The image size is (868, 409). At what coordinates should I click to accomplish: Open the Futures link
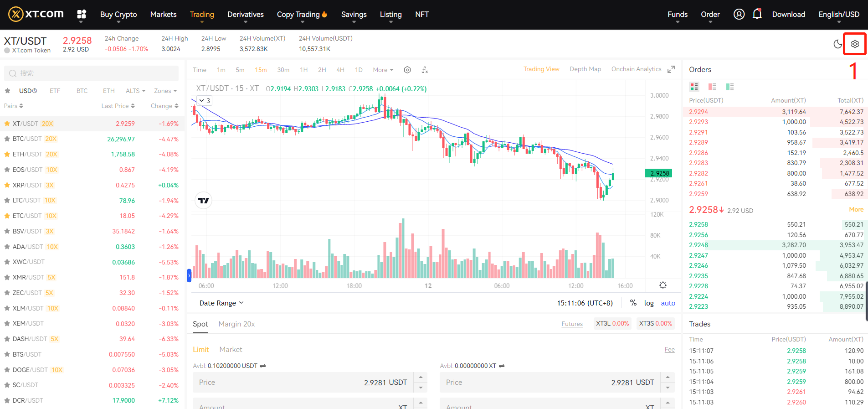(x=572, y=324)
